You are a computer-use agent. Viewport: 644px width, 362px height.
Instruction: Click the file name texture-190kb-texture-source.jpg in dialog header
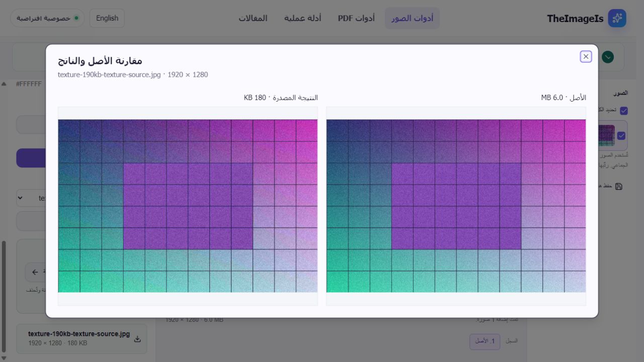pos(109,74)
